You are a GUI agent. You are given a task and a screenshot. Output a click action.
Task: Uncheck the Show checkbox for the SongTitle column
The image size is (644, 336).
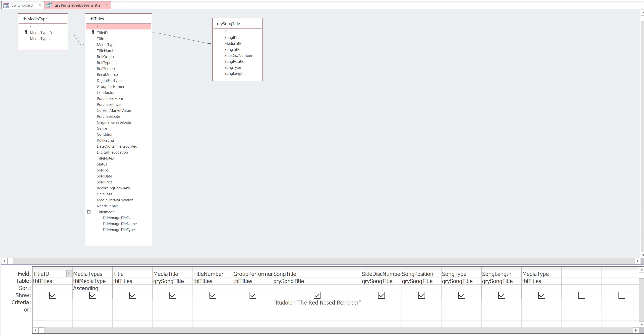click(x=317, y=295)
